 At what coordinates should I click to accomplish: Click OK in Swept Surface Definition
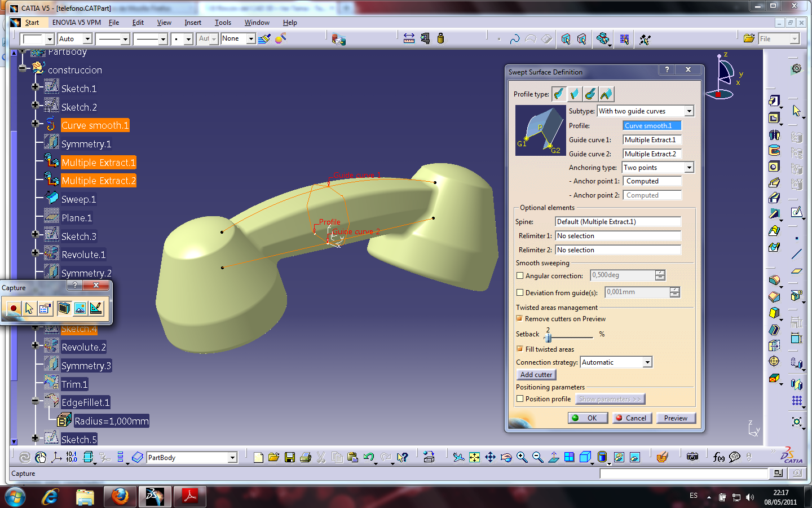tap(588, 418)
